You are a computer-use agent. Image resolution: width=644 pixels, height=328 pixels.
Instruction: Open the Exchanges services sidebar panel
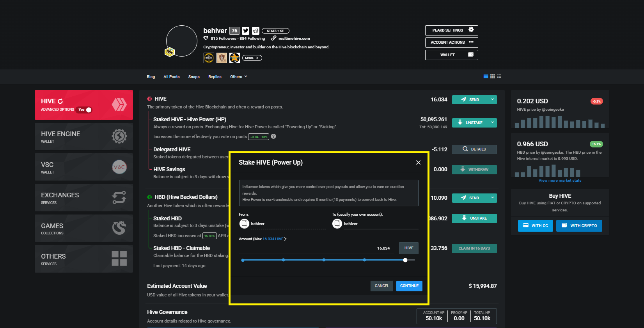point(84,198)
